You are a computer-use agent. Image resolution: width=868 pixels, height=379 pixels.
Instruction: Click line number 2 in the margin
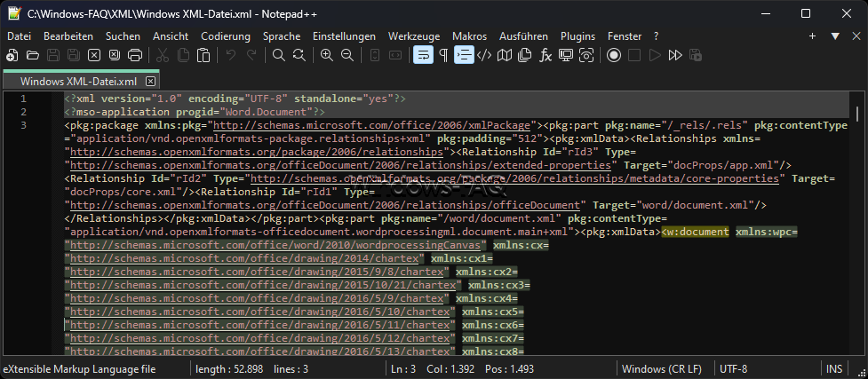click(x=23, y=113)
